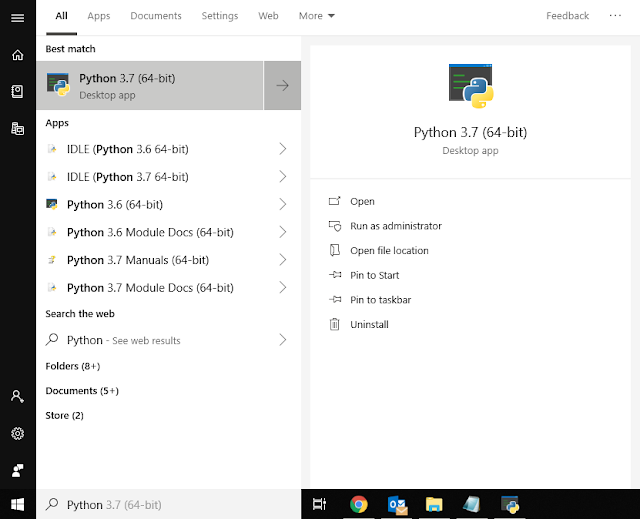Screen dimensions: 640x519
Task: Click the large Python 3.7 preview icon
Action: 471,86
